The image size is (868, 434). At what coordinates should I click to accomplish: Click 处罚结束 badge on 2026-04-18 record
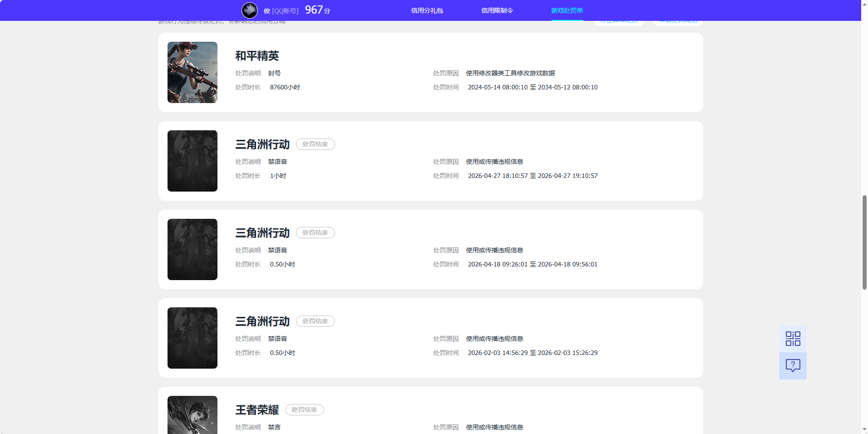[x=316, y=232]
